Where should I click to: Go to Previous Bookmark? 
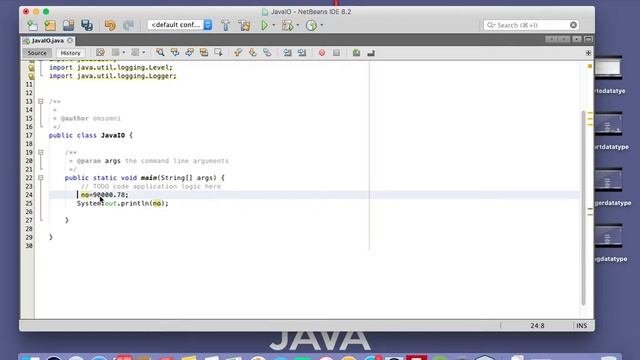238,53
